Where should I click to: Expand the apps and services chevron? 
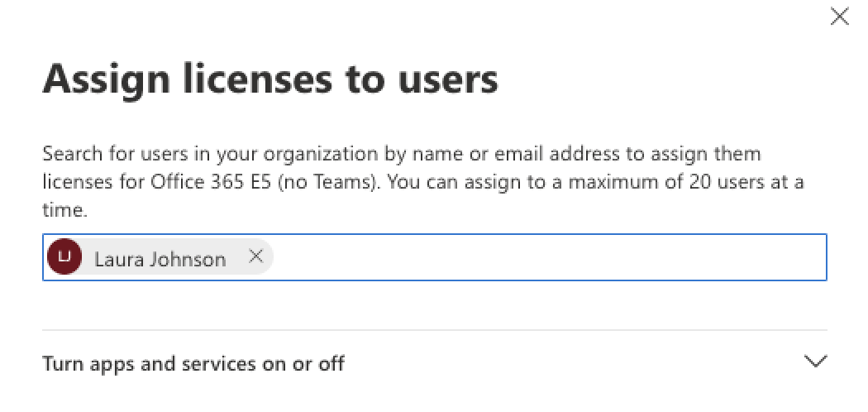815,362
